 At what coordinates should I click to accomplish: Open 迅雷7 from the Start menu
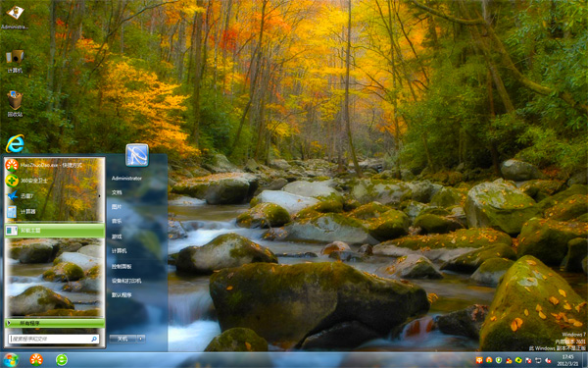(x=54, y=196)
